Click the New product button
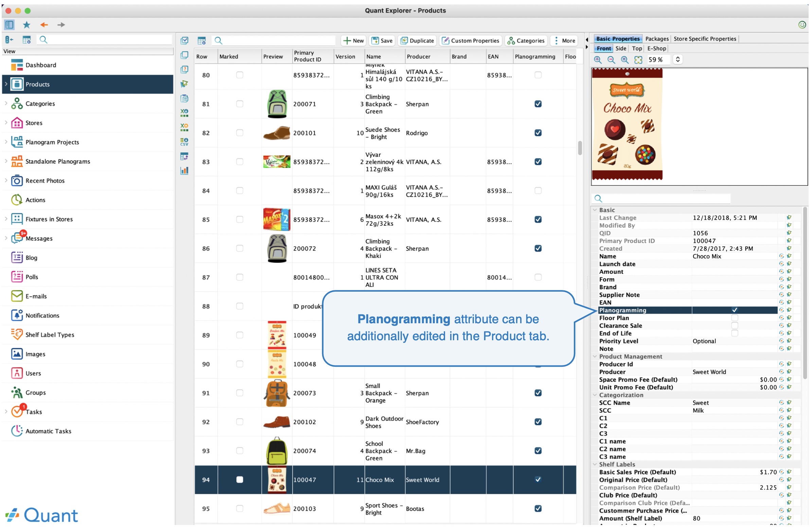Screen dimensions: 812x527 coord(353,40)
